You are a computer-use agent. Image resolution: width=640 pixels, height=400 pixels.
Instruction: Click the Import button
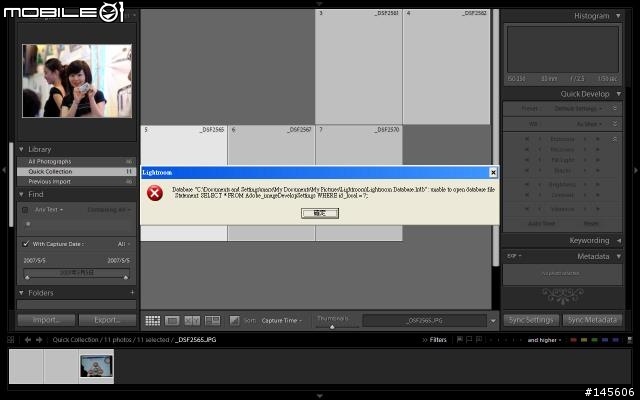[x=47, y=320]
